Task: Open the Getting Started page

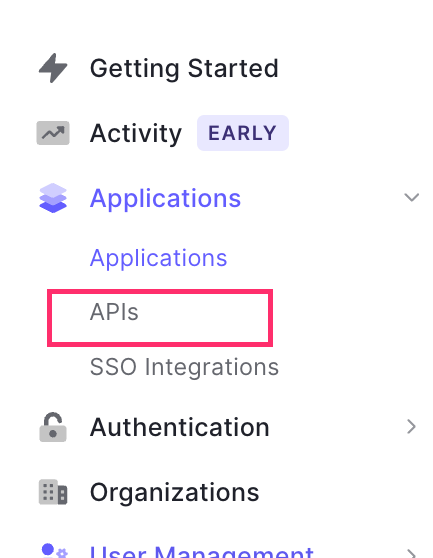Action: 184,68
